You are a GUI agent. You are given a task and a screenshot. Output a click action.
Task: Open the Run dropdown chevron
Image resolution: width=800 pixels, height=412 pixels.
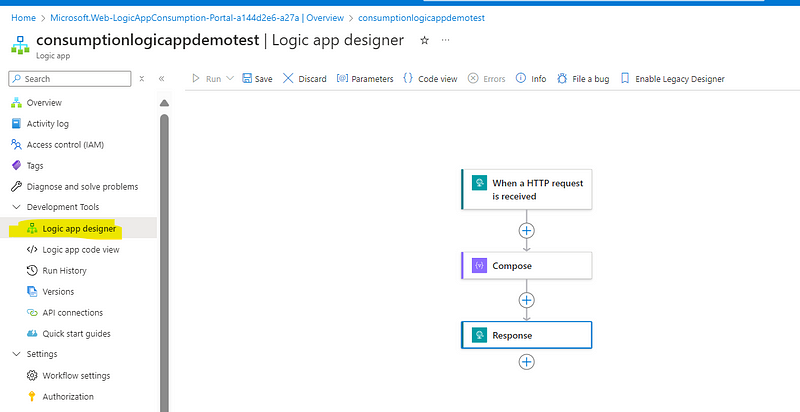coord(230,79)
